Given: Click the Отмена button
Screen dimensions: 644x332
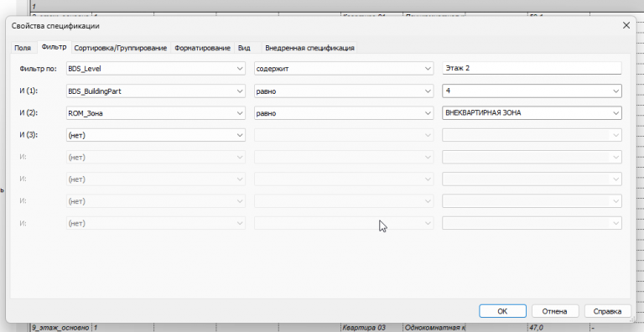Looking at the screenshot, I should coord(554,311).
